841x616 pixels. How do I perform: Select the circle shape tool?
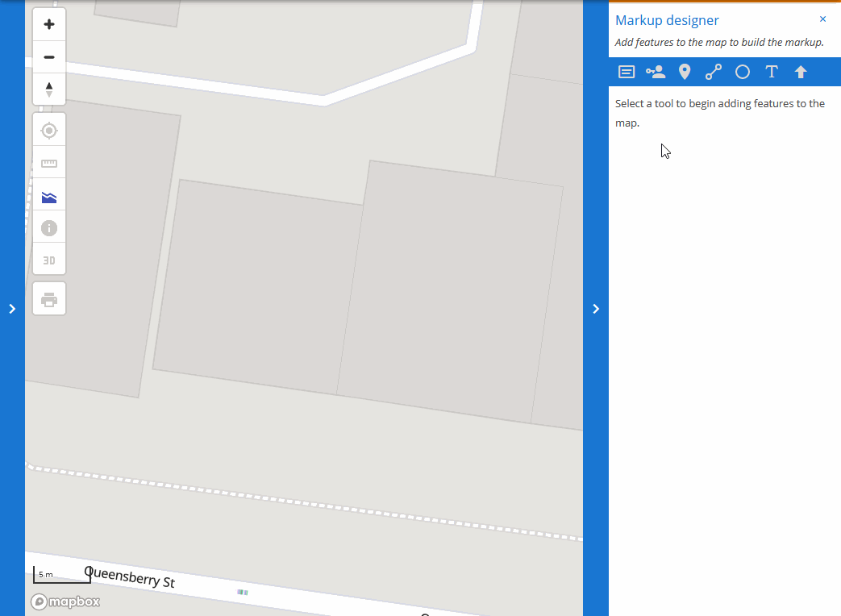[x=742, y=72]
